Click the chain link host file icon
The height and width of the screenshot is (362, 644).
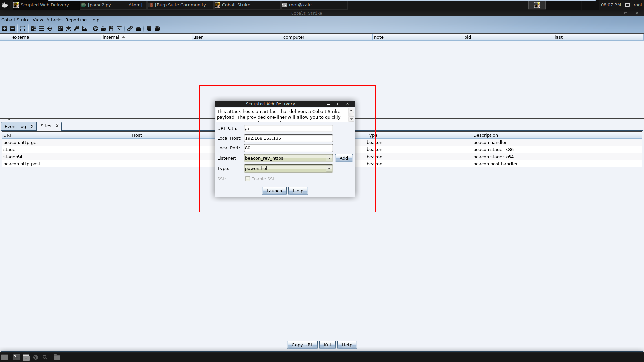coord(130,29)
